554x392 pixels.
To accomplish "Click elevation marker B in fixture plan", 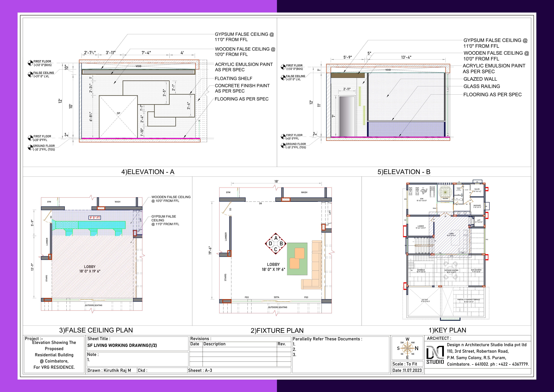I will click(x=281, y=244).
